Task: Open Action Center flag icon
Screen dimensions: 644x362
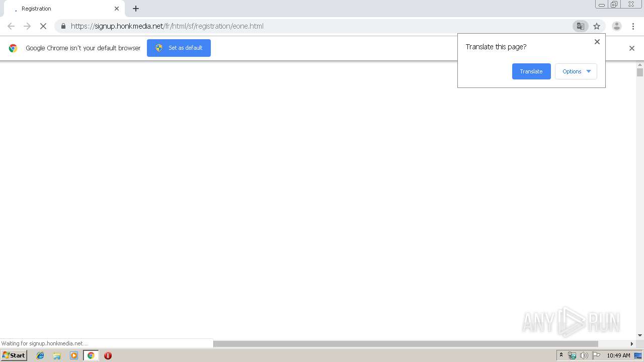Action: pos(596,355)
